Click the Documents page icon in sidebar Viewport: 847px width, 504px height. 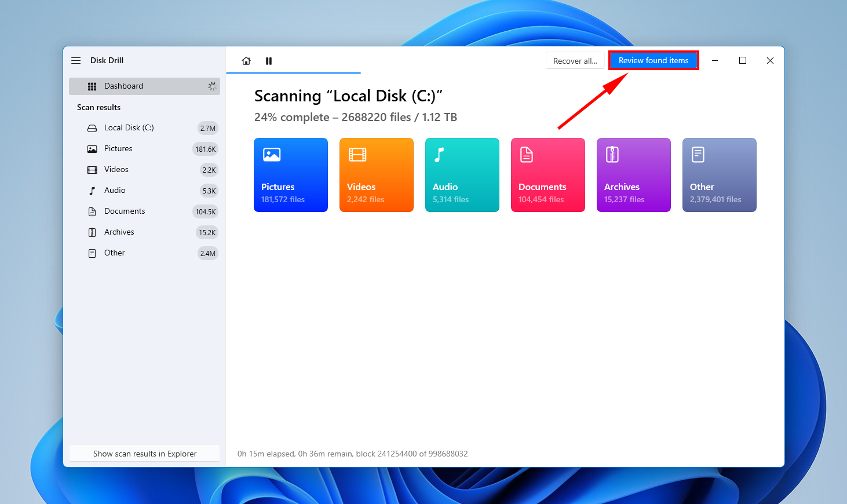tap(92, 211)
